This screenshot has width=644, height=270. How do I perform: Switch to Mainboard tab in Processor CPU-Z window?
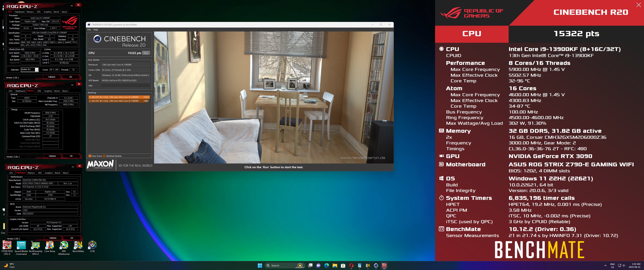tap(19, 12)
